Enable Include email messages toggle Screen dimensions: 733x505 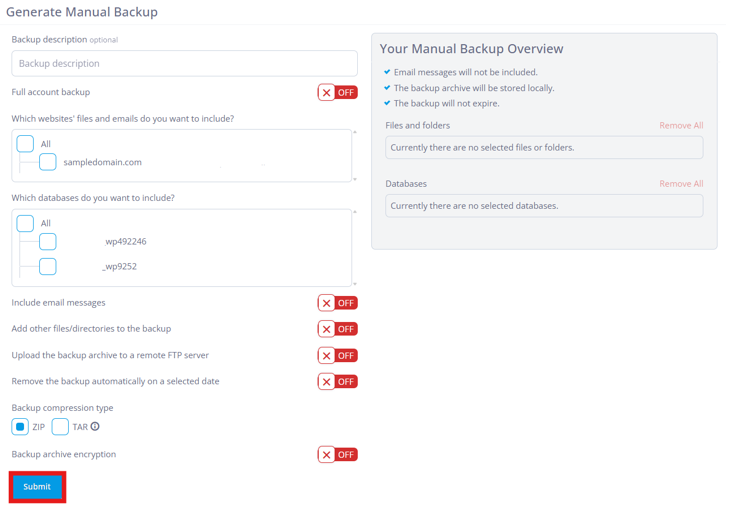pyautogui.click(x=338, y=303)
